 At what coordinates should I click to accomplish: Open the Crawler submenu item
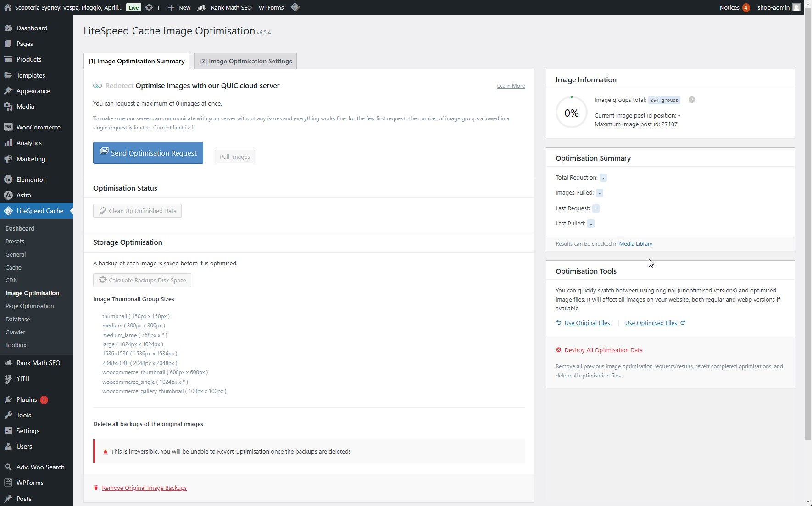tap(15, 332)
